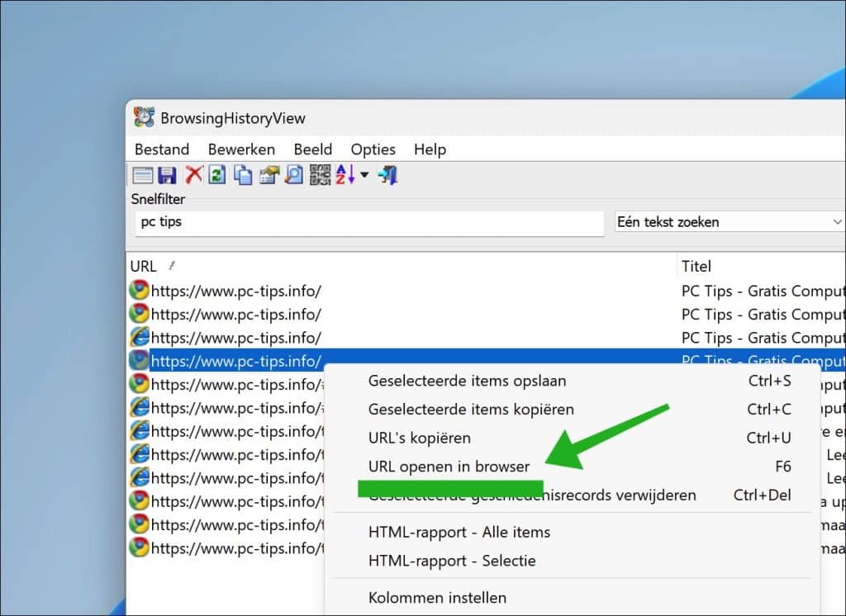Viewport: 846px width, 616px height.
Task: Click the Exit door toolbar icon
Action: pyautogui.click(x=388, y=175)
